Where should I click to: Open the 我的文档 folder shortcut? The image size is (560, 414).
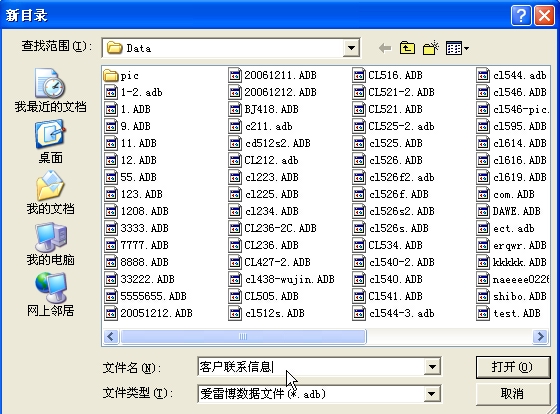(50, 192)
